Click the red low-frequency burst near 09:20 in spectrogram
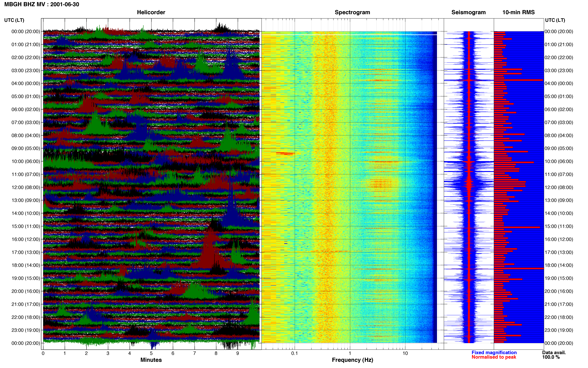 coord(285,153)
